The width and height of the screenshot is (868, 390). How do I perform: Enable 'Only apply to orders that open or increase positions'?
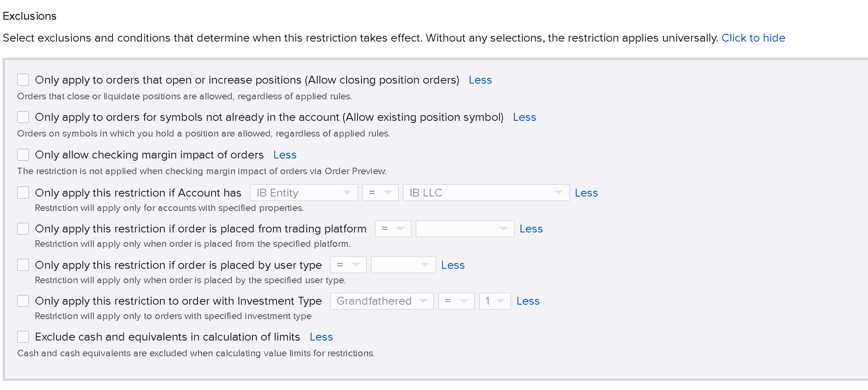[x=23, y=80]
